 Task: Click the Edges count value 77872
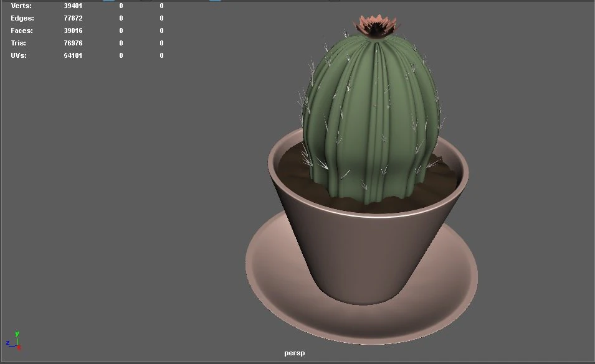(x=73, y=18)
